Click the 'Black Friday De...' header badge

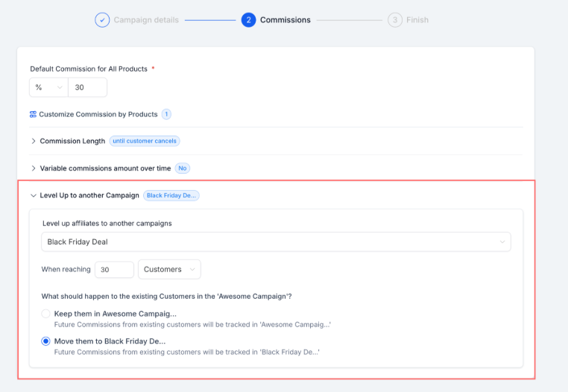coord(171,195)
